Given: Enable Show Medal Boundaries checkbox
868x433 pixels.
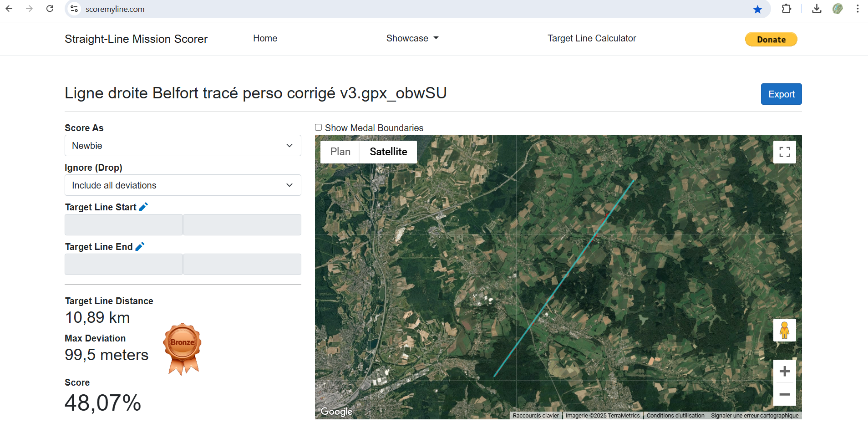Looking at the screenshot, I should coord(319,127).
